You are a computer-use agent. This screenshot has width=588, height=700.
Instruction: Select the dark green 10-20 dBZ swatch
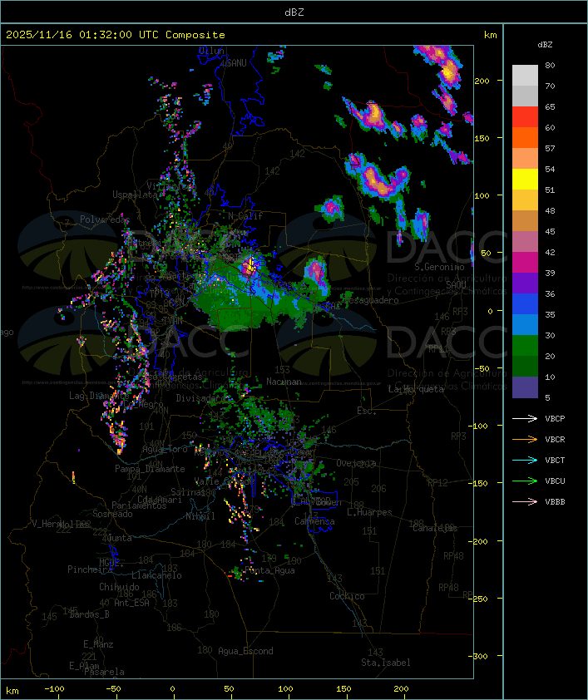pyautogui.click(x=525, y=367)
